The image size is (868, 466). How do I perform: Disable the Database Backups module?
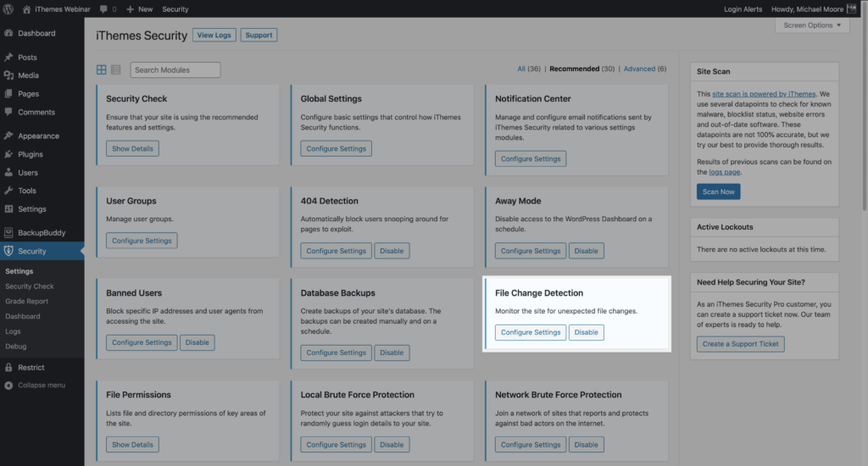(392, 352)
